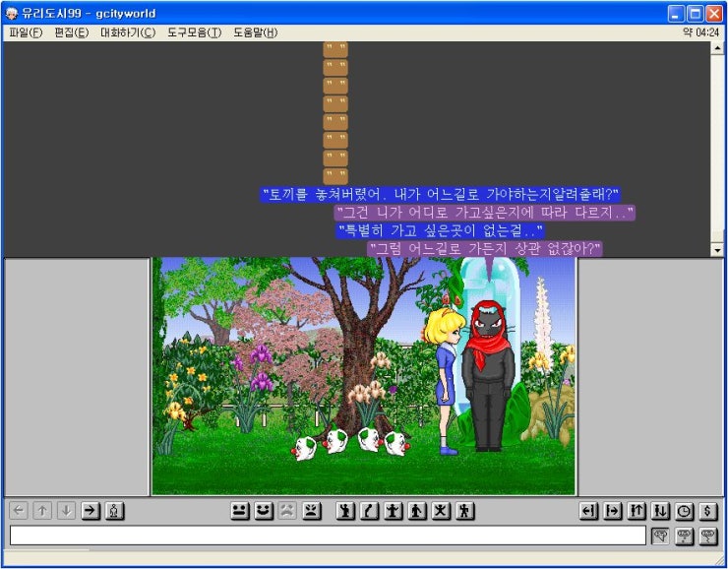Click chat log scrollbar down arrow
The width and height of the screenshot is (728, 569).
click(x=717, y=250)
